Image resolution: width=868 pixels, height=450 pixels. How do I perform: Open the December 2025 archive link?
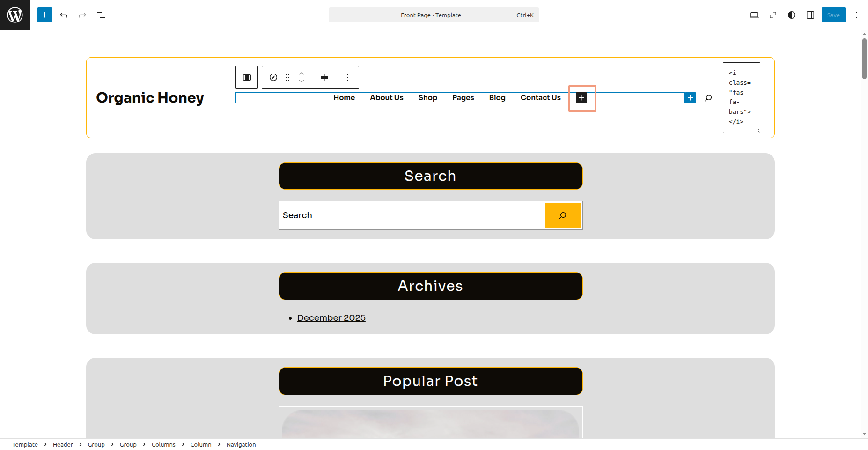tap(331, 318)
